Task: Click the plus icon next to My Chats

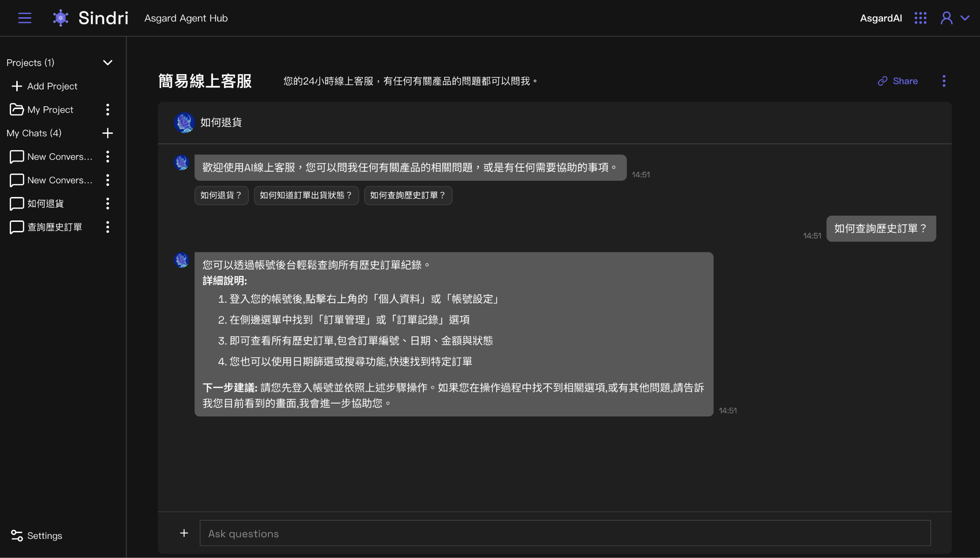Action: tap(108, 133)
